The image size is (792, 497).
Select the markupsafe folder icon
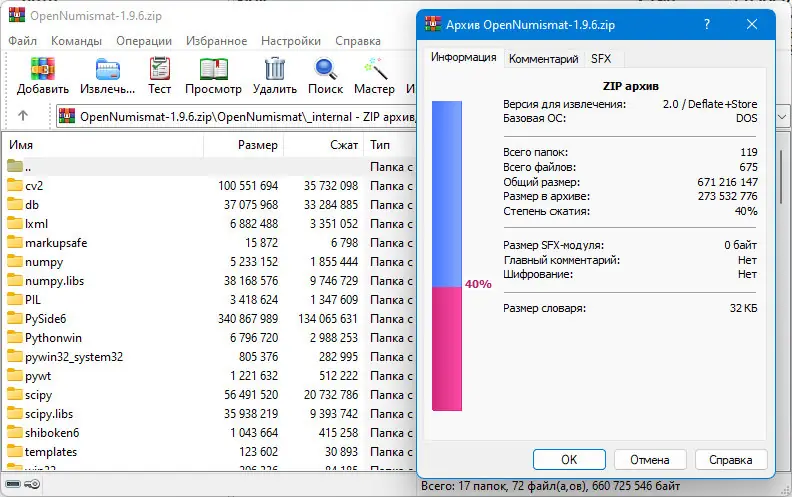point(15,242)
